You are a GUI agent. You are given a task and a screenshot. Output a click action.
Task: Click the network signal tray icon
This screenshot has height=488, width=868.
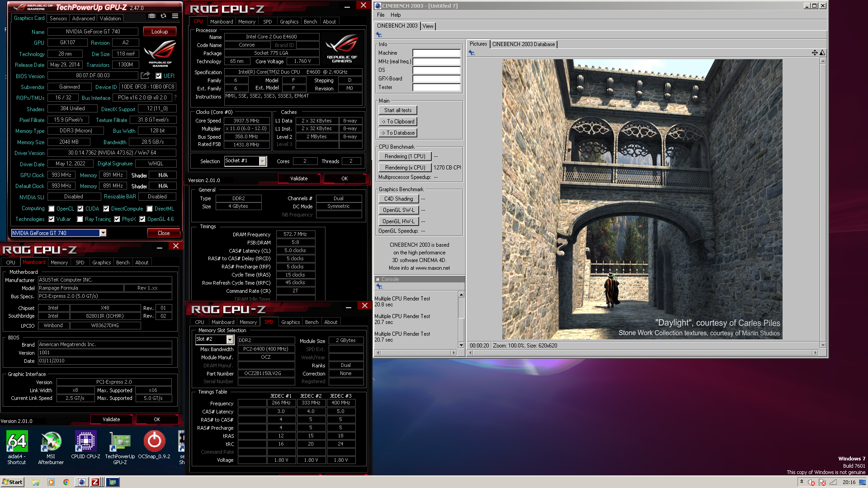point(833,483)
